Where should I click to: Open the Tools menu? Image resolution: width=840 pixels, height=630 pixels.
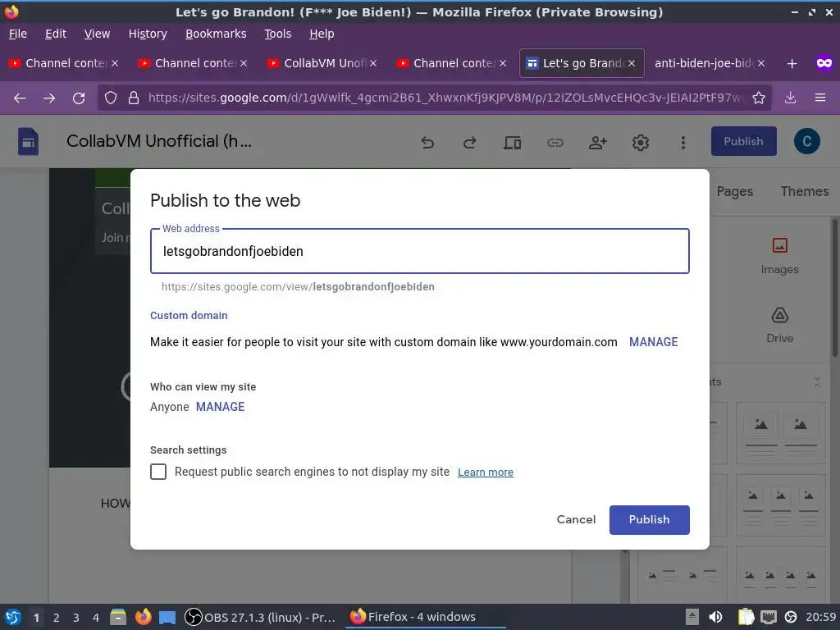point(278,34)
